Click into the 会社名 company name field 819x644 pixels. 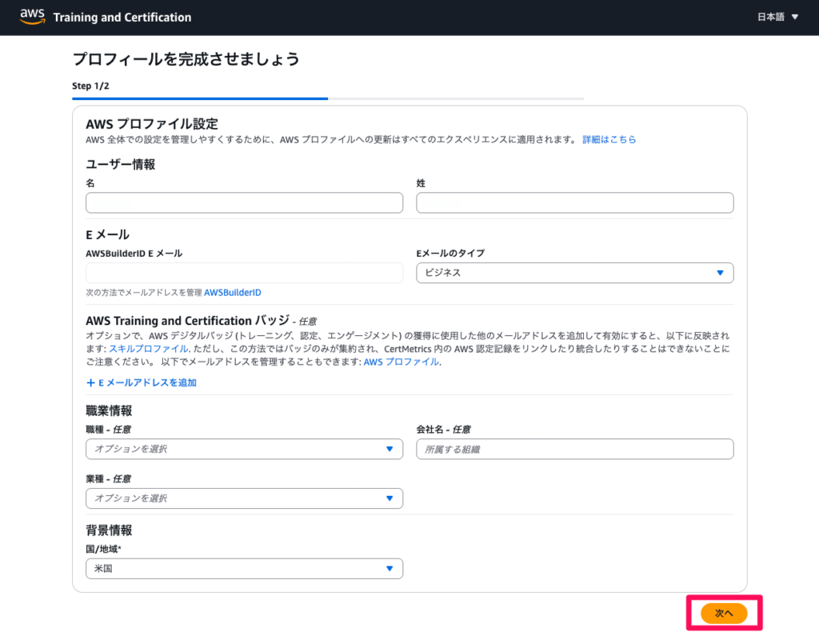click(574, 449)
